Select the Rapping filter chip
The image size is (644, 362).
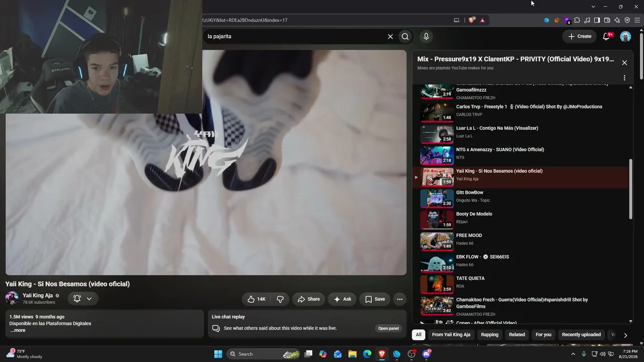pos(490,335)
